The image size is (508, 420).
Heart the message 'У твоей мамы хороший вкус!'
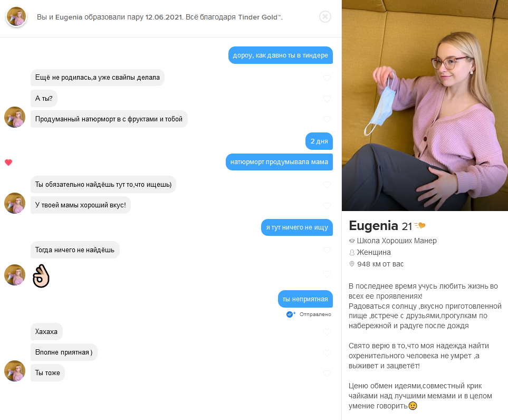pos(327,205)
